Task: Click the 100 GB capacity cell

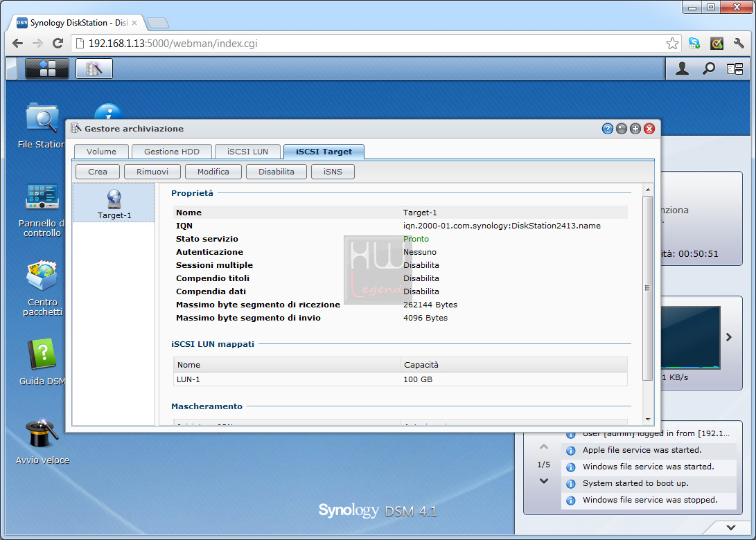Action: tap(418, 379)
